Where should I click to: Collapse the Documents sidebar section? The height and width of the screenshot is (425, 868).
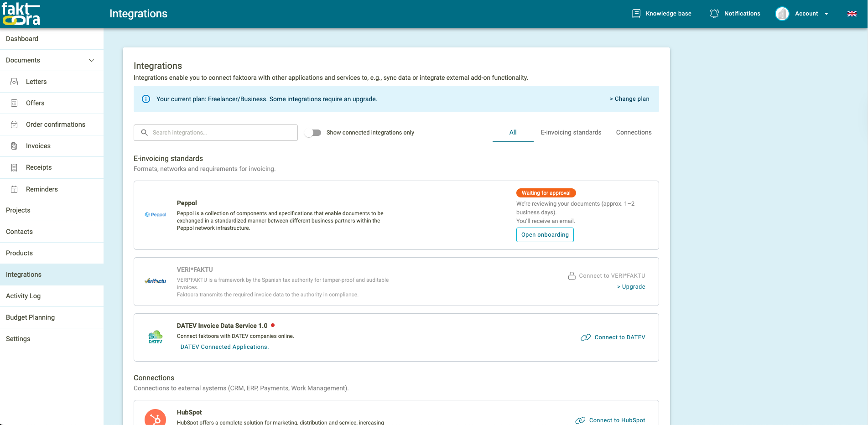pos(92,60)
